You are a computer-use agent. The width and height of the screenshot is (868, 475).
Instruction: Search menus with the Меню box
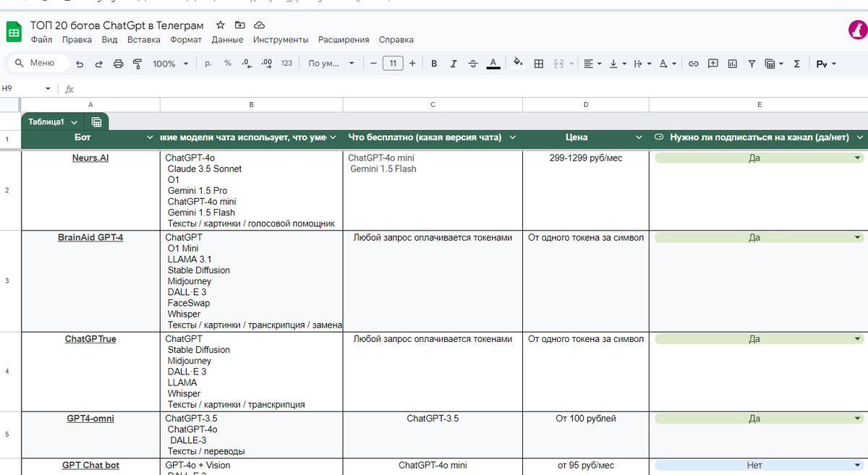pos(38,63)
